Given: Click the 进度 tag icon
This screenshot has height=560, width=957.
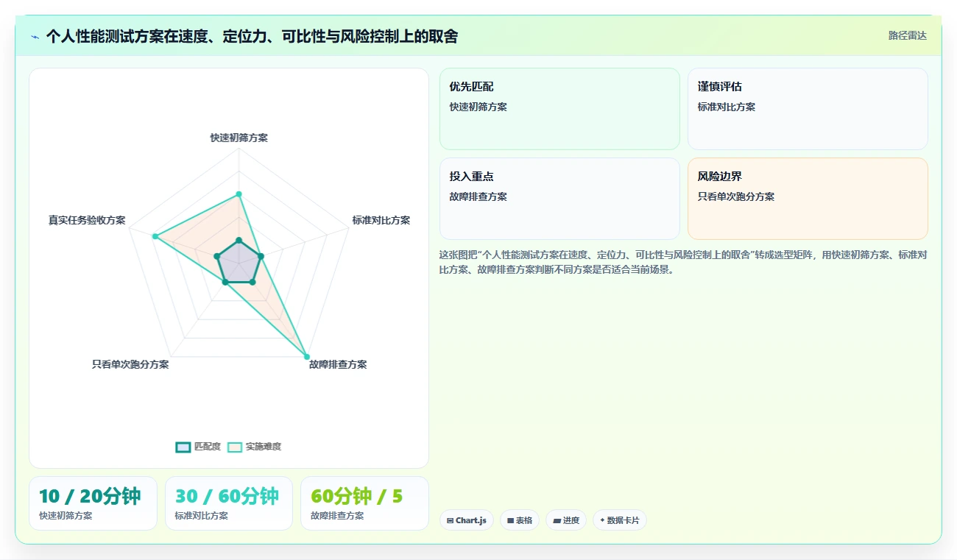Looking at the screenshot, I should tap(557, 520).
